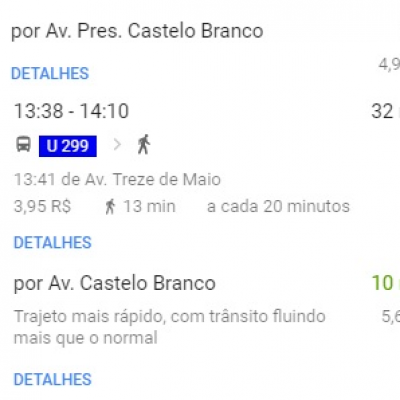
Task: Click the 32 minute duration label
Action: (x=386, y=111)
